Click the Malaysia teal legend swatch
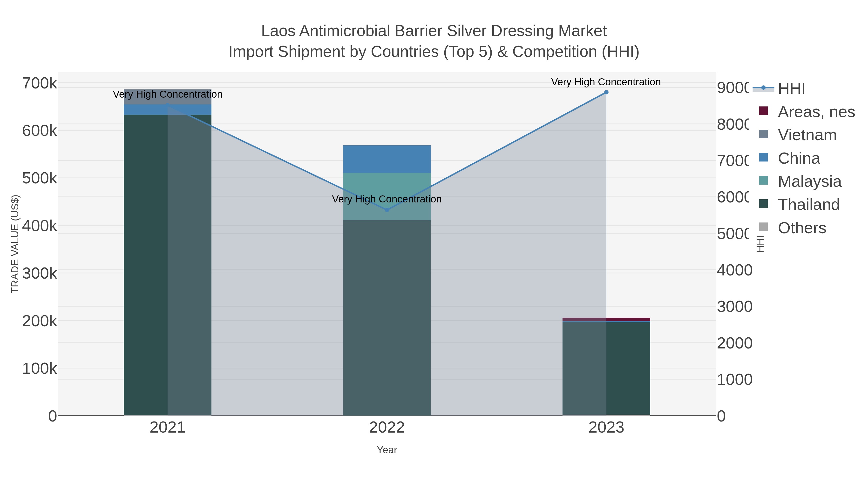 click(x=763, y=180)
